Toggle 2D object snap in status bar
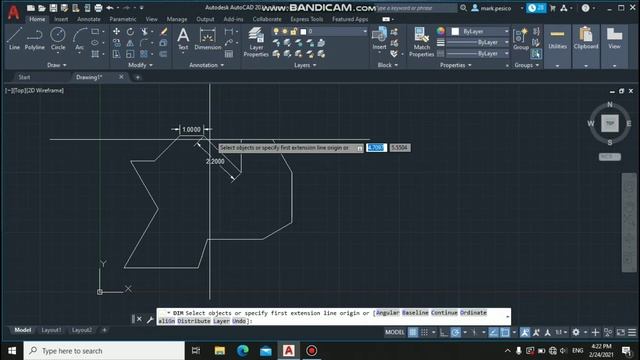The width and height of the screenshot is (640, 360). coord(505,333)
